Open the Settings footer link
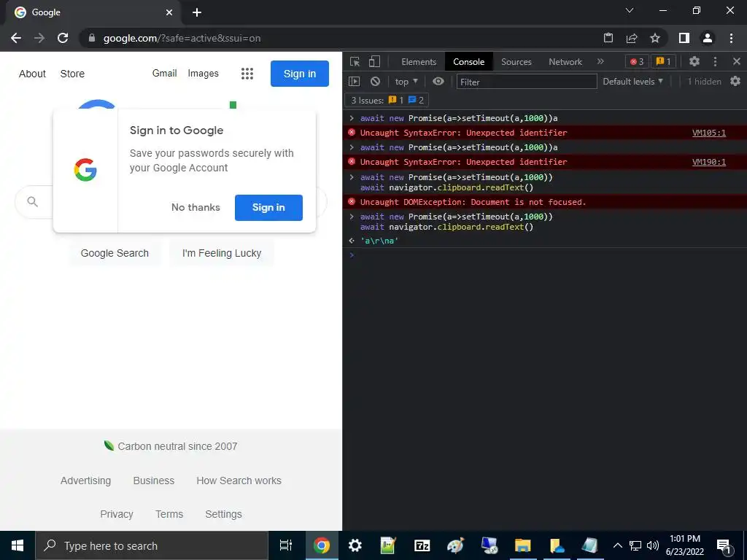 coord(223,514)
